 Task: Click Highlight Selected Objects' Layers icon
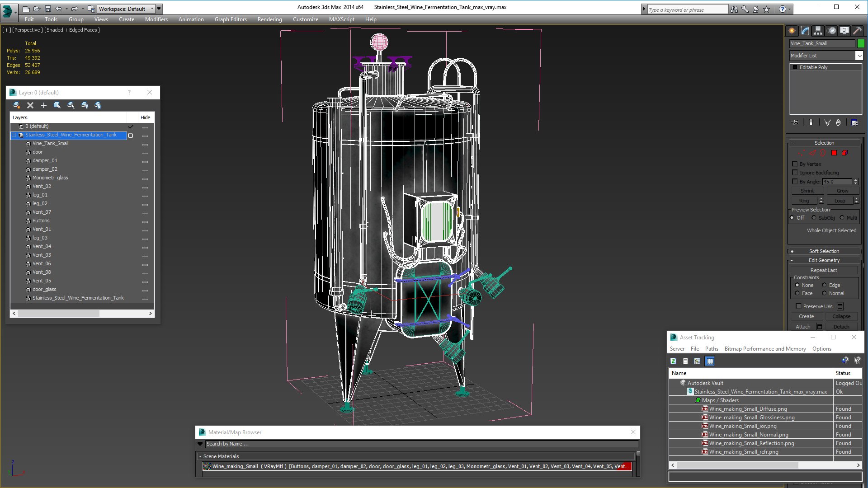(71, 105)
